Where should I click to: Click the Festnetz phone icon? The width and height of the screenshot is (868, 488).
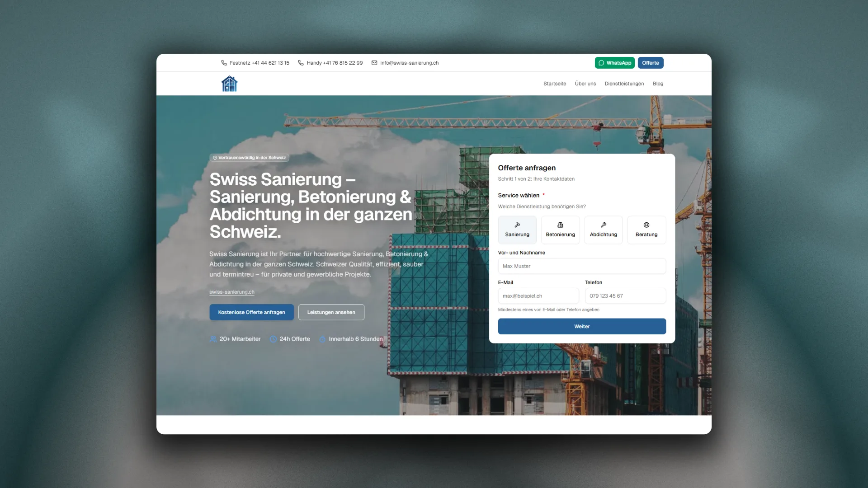[224, 63]
